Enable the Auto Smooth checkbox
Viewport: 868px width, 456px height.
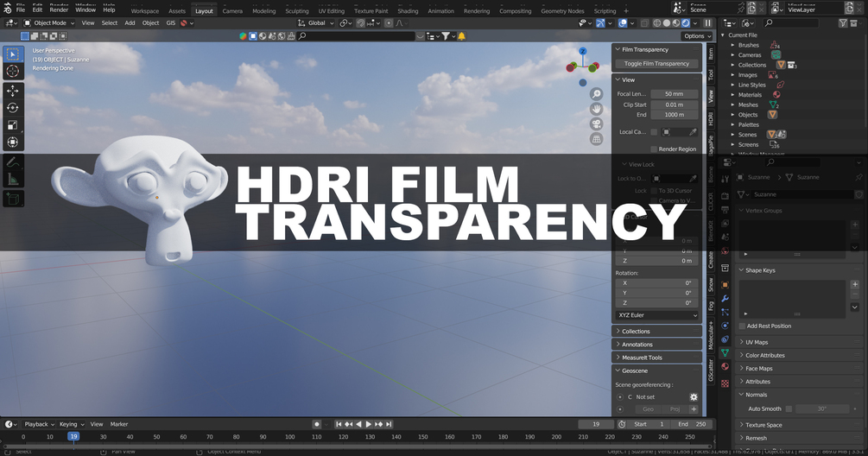[x=789, y=409]
